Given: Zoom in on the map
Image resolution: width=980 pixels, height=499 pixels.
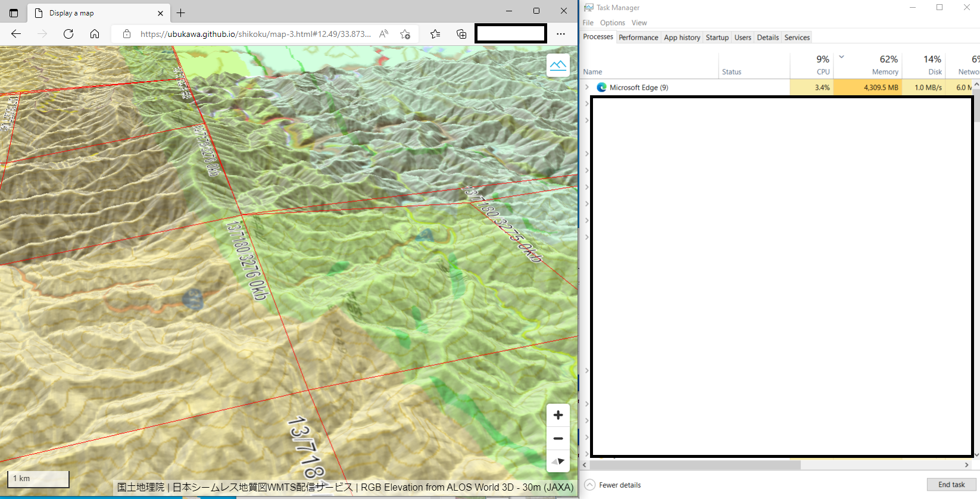Looking at the screenshot, I should tap(558, 415).
